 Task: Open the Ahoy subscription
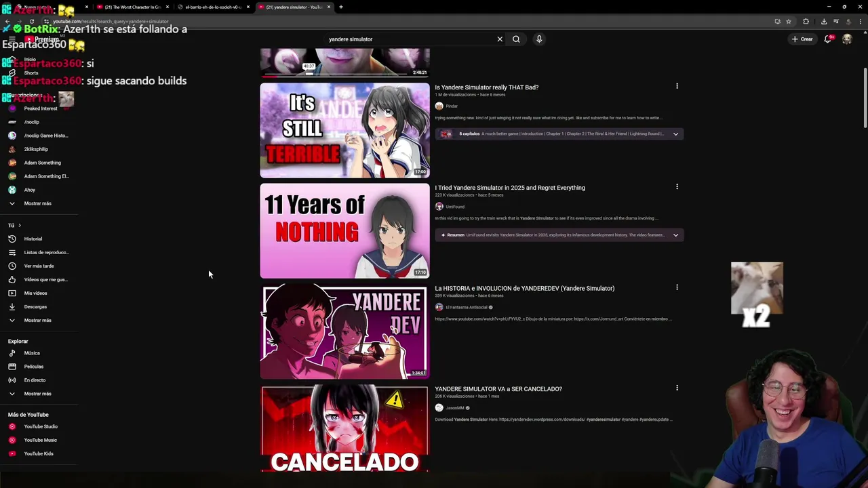30,190
